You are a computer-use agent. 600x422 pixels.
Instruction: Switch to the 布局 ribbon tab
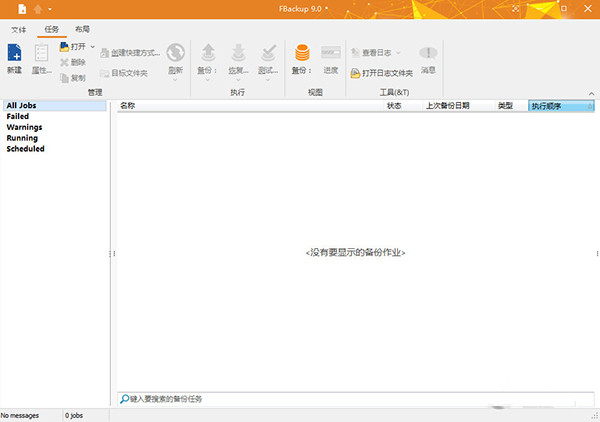pos(82,30)
